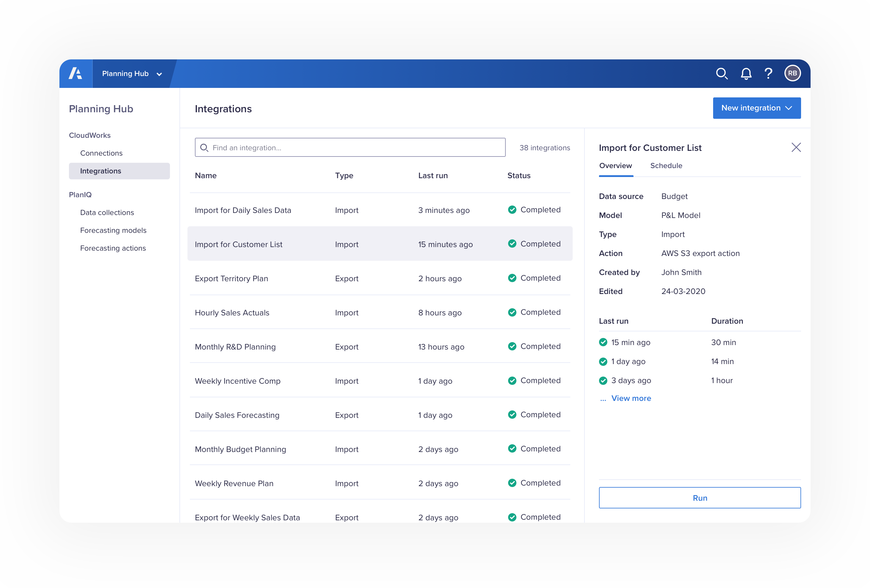Click the New integration dropdown button
This screenshot has width=870, height=588.
point(757,108)
